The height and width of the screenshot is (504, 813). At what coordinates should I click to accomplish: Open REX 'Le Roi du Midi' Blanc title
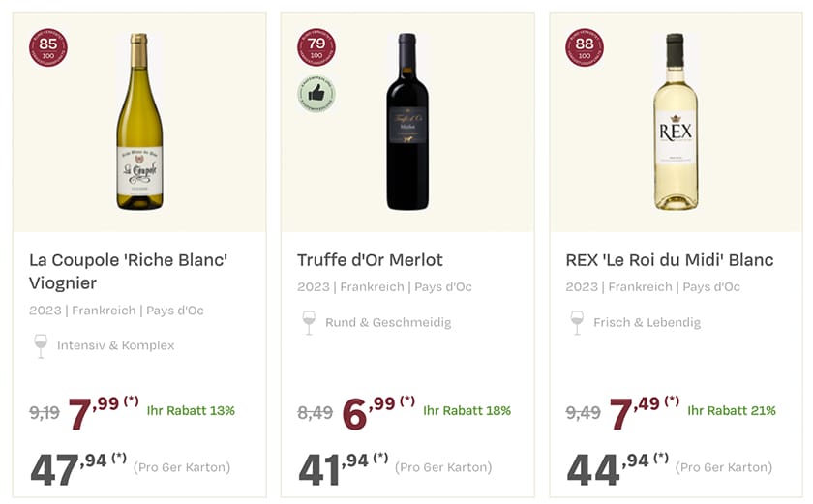670,260
